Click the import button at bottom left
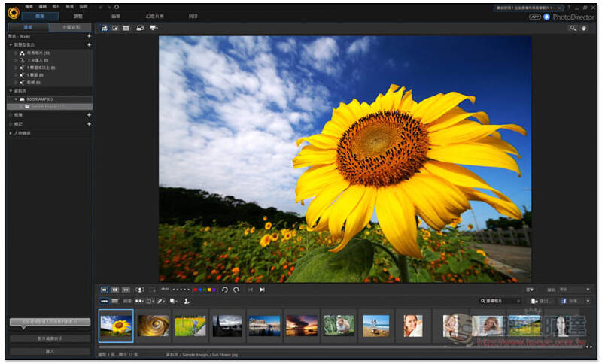602x364 pixels. point(50,351)
